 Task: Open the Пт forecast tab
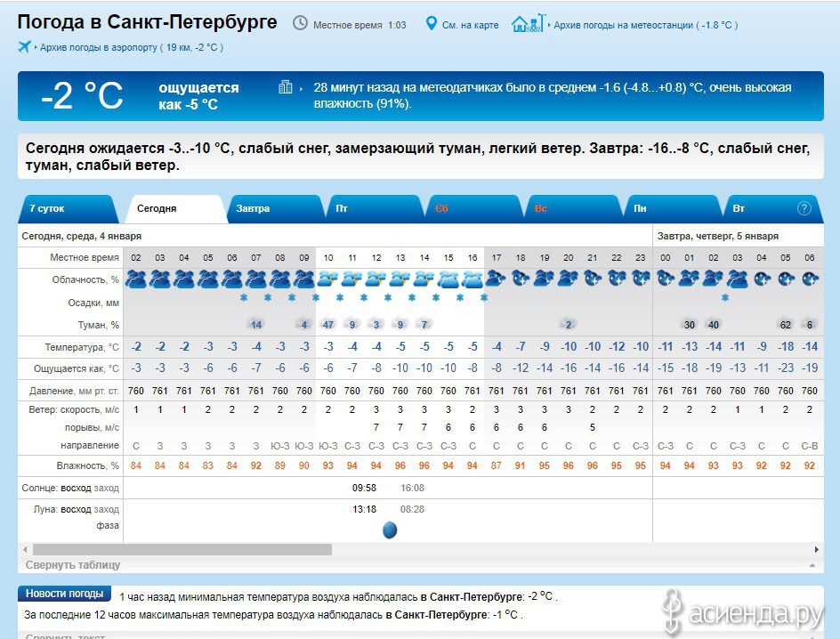(374, 208)
